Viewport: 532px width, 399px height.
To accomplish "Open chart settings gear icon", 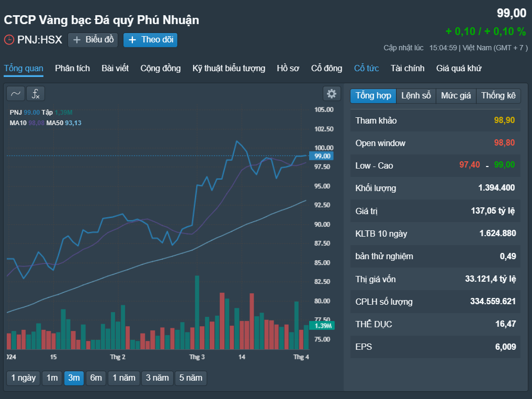I will tap(332, 94).
